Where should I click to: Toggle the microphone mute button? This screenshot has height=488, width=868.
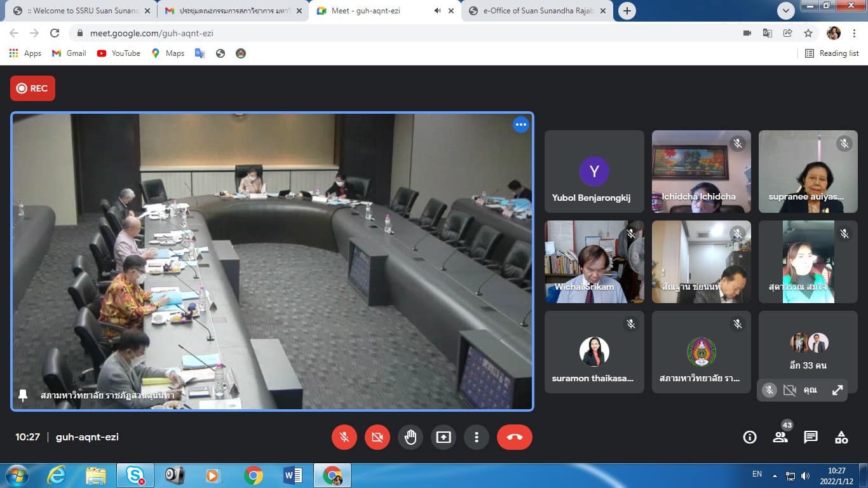tap(344, 437)
